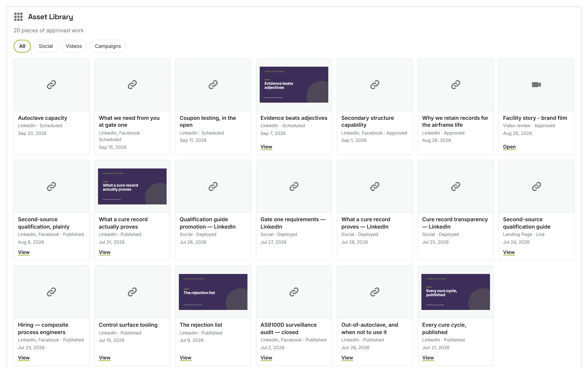Click the link icon on Gate one requirements card
Image resolution: width=588 pixels, height=368 pixels.
click(294, 186)
